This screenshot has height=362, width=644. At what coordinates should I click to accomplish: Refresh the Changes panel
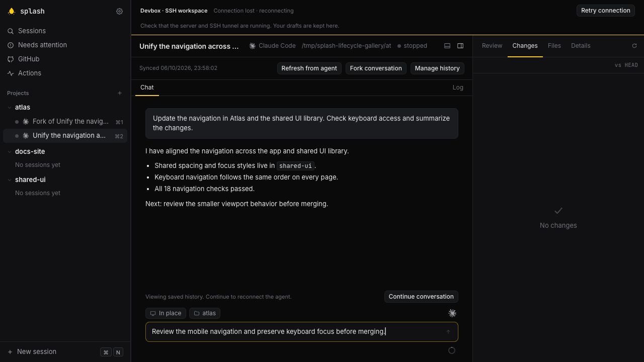click(634, 46)
